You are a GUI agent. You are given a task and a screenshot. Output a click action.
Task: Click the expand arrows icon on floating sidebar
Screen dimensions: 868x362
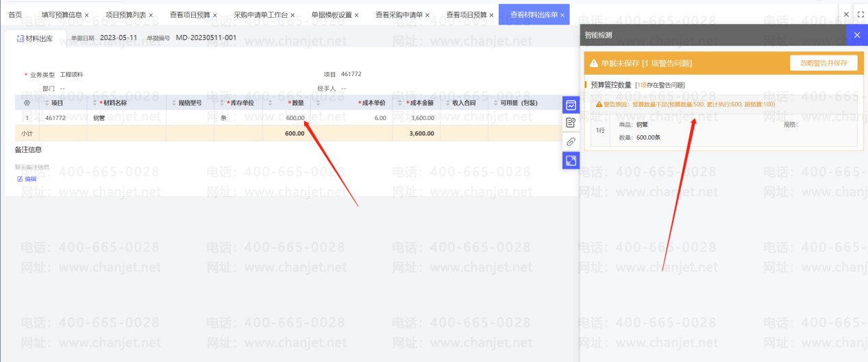(x=571, y=160)
